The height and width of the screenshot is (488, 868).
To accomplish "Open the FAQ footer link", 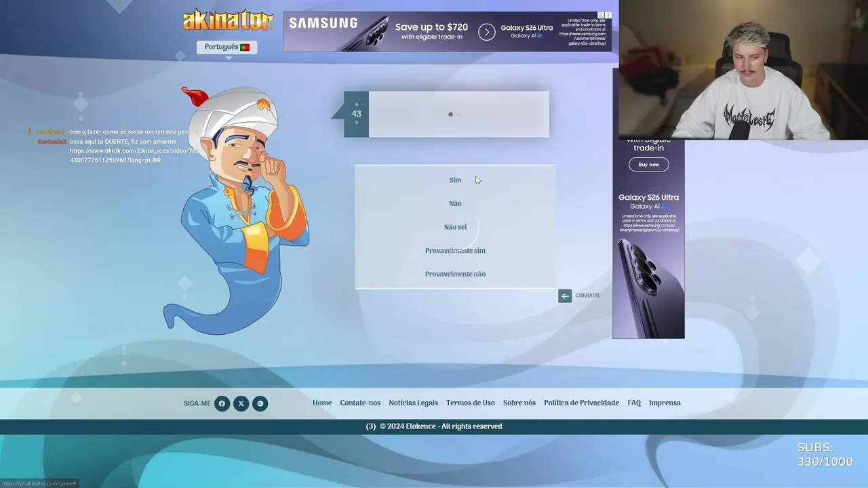I will point(634,403).
